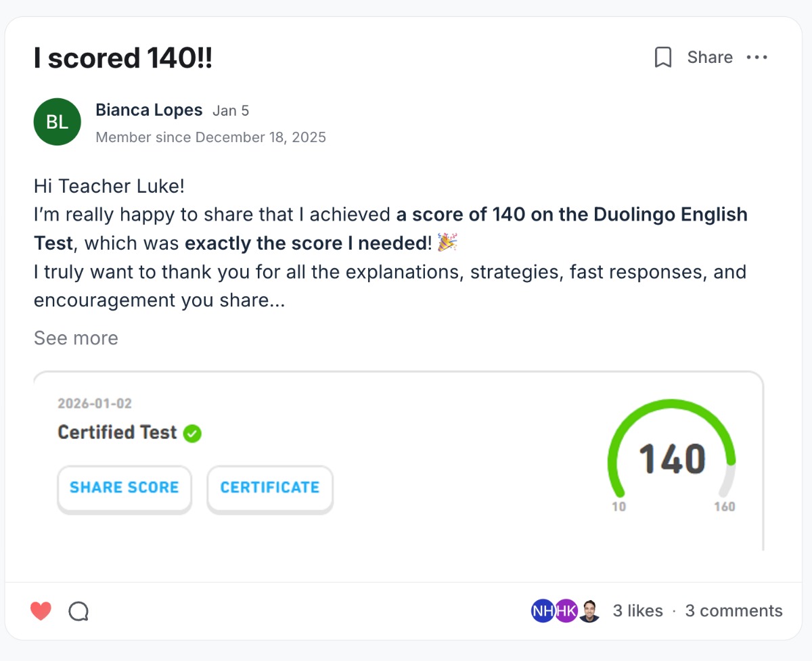Toggle the red heart like icon
The image size is (812, 661).
coord(41,612)
